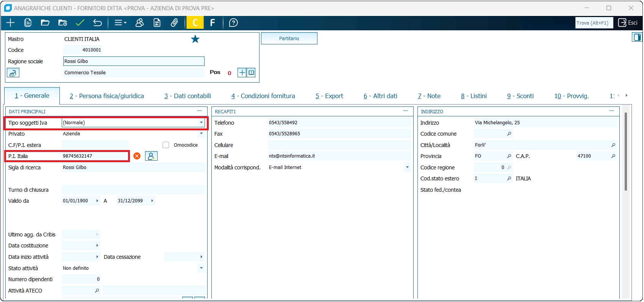644x302 pixels.
Task: Click the paperclip attachments icon
Action: [x=174, y=23]
